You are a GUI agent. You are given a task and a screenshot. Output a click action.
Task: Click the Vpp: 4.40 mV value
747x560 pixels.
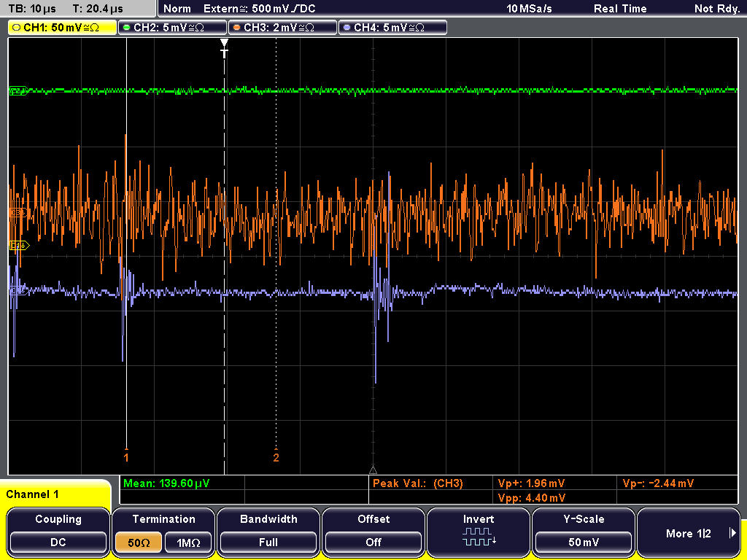[x=532, y=497]
